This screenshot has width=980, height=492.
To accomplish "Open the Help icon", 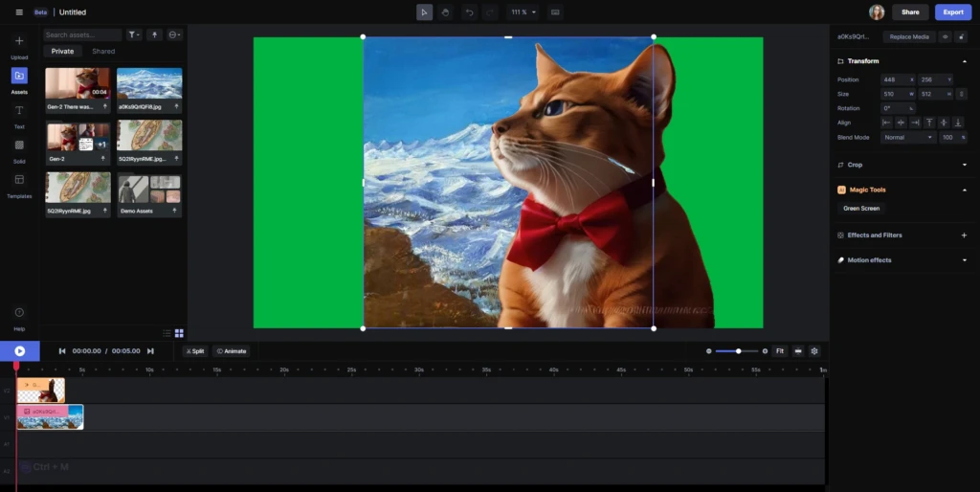I will pos(19,313).
